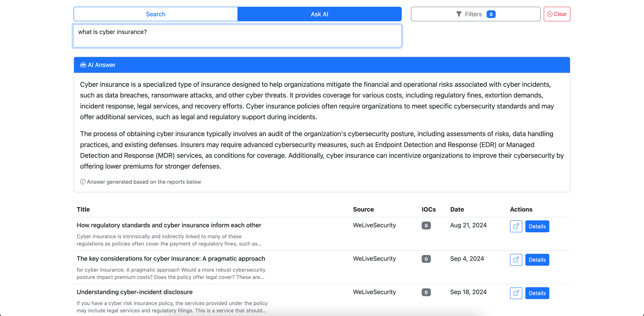Viewport: 644px width, 316px height.
Task: Open external link for regulatory standards report
Action: 516,226
